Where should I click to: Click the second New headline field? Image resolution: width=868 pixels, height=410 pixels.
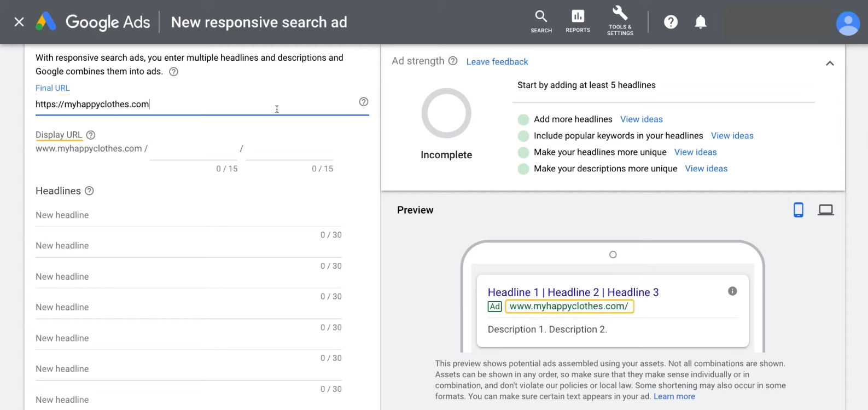point(189,246)
